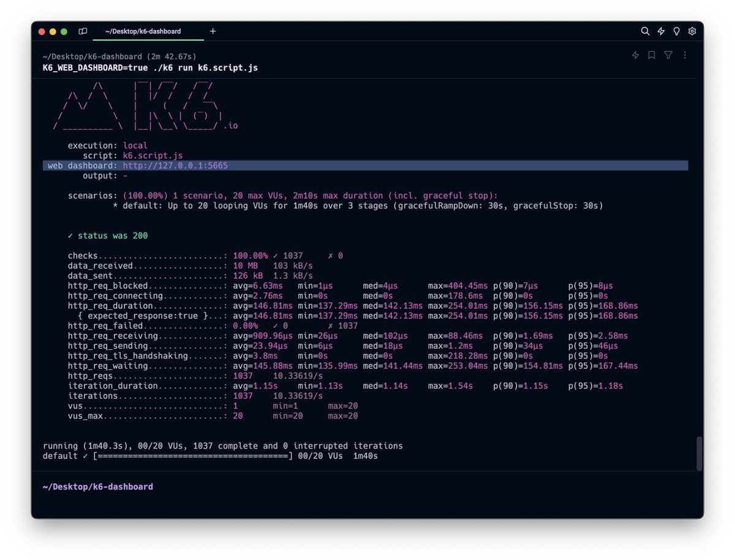This screenshot has width=735, height=560.
Task: Click the default progress bar line
Action: 210,456
